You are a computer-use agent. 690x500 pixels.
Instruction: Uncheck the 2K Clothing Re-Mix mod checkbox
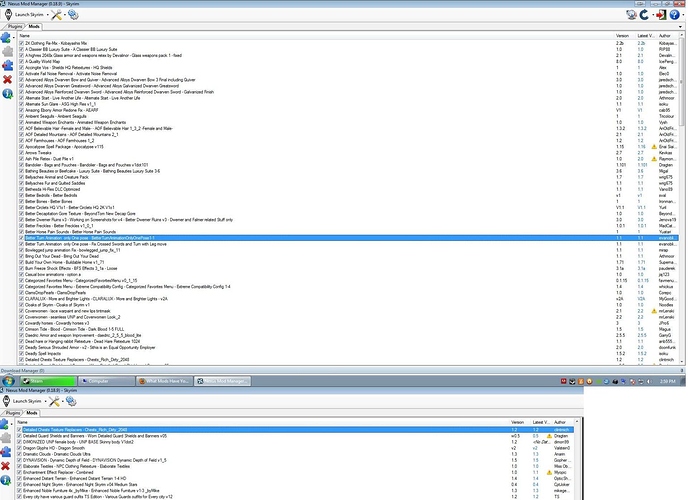(x=21, y=43)
